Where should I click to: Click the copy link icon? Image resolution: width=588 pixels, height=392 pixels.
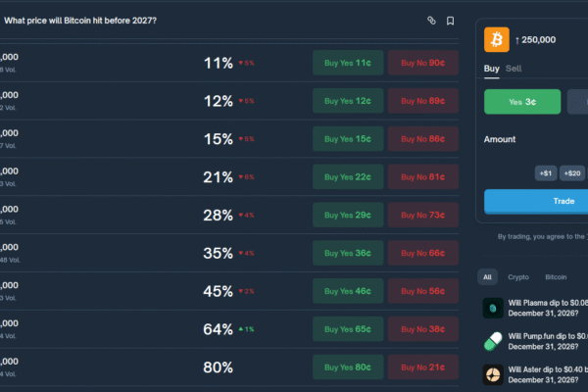(x=432, y=21)
